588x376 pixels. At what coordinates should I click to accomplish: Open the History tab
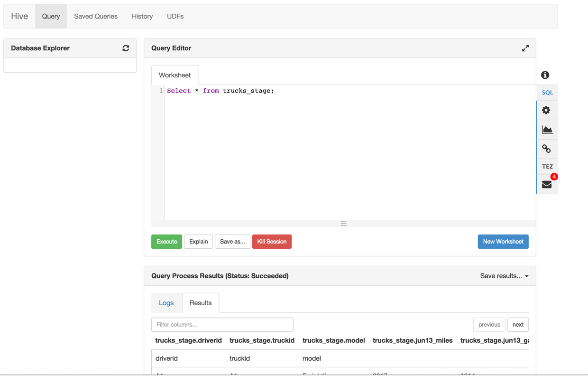(142, 16)
